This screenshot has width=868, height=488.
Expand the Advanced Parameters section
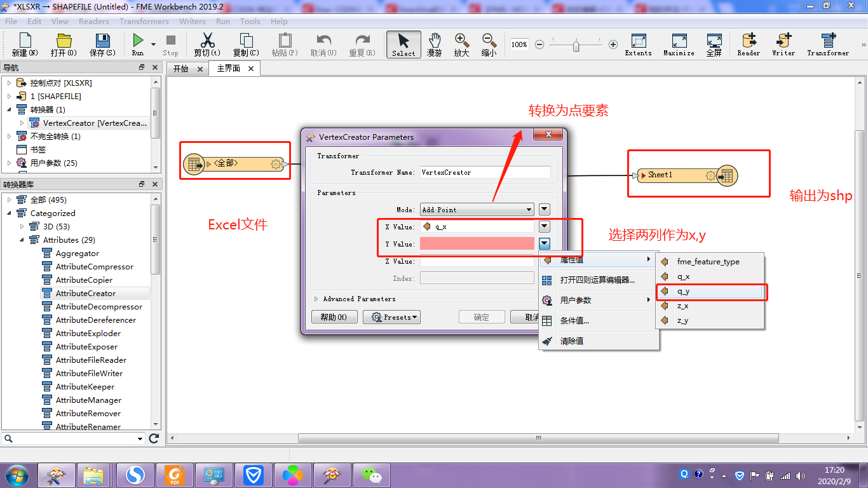[x=316, y=299]
